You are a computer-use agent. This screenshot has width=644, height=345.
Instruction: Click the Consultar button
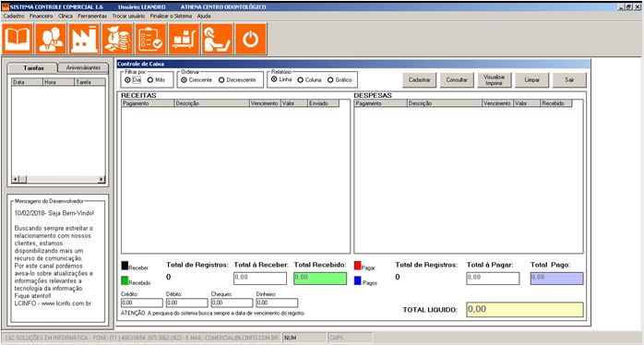point(457,80)
